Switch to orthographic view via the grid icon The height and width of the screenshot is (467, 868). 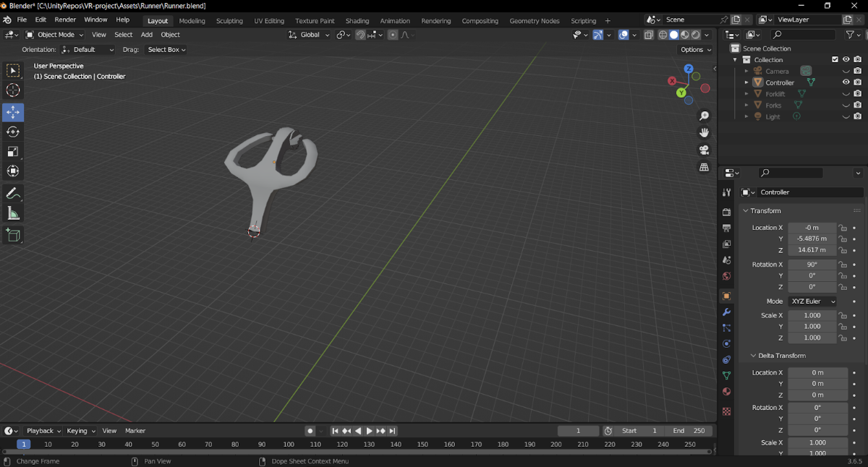point(704,167)
